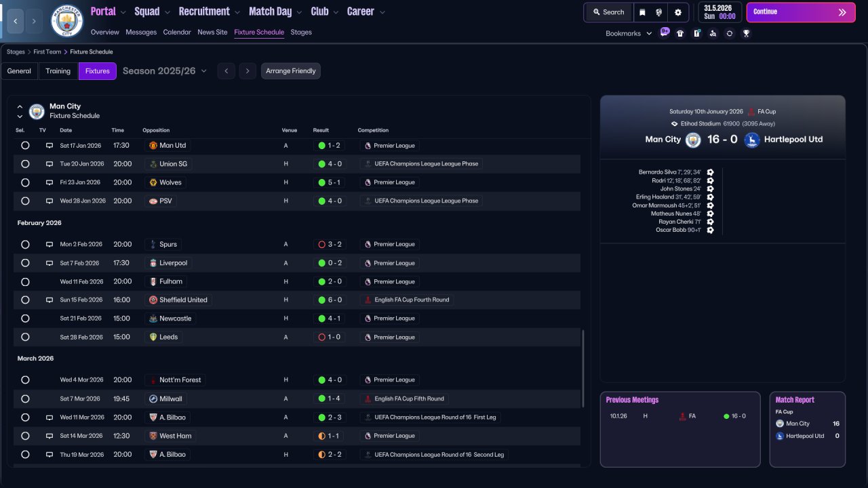The height and width of the screenshot is (488, 868).
Task: Click the shirt icon in bookmarks bar
Action: coord(680,33)
